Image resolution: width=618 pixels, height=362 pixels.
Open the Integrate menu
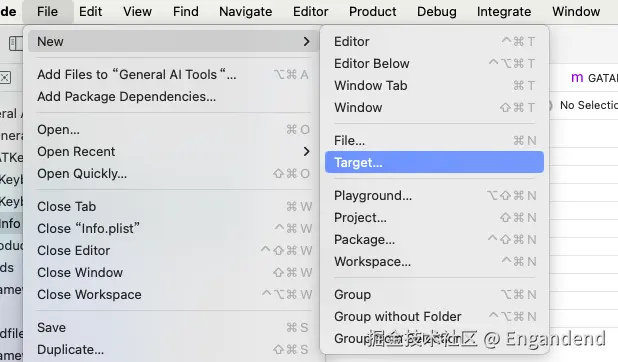pos(504,11)
